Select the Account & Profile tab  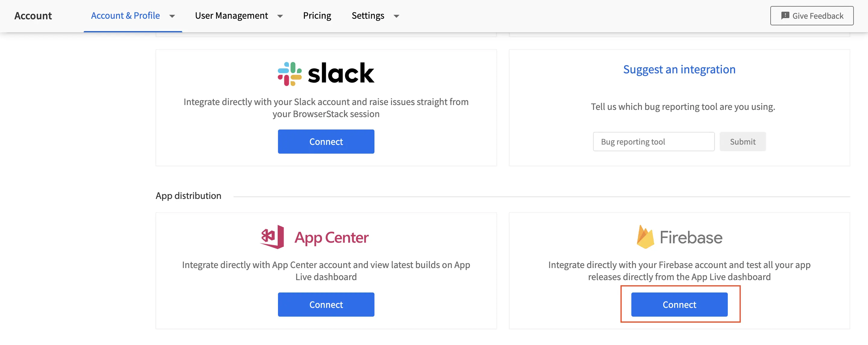pyautogui.click(x=125, y=15)
